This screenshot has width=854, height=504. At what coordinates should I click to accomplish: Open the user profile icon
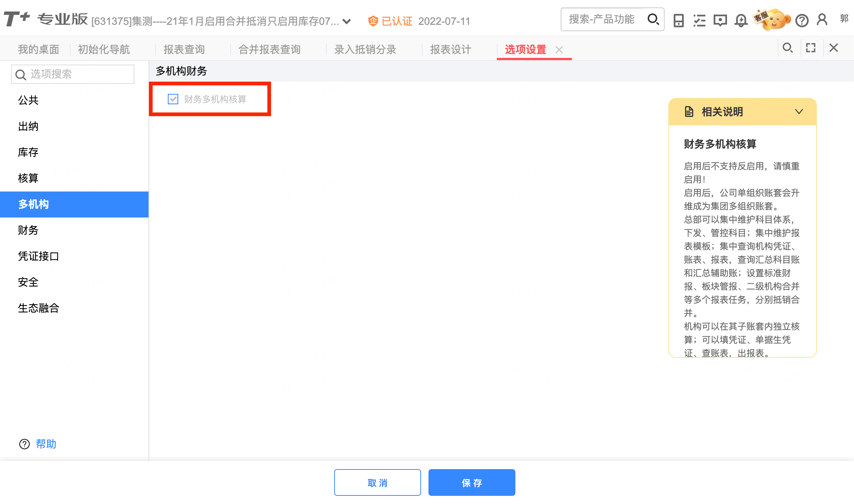pos(822,20)
